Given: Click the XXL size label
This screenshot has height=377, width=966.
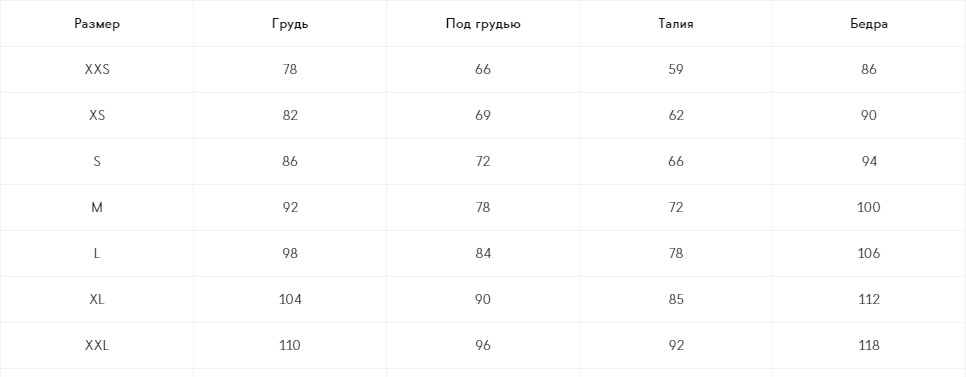Looking at the screenshot, I should click(97, 346).
